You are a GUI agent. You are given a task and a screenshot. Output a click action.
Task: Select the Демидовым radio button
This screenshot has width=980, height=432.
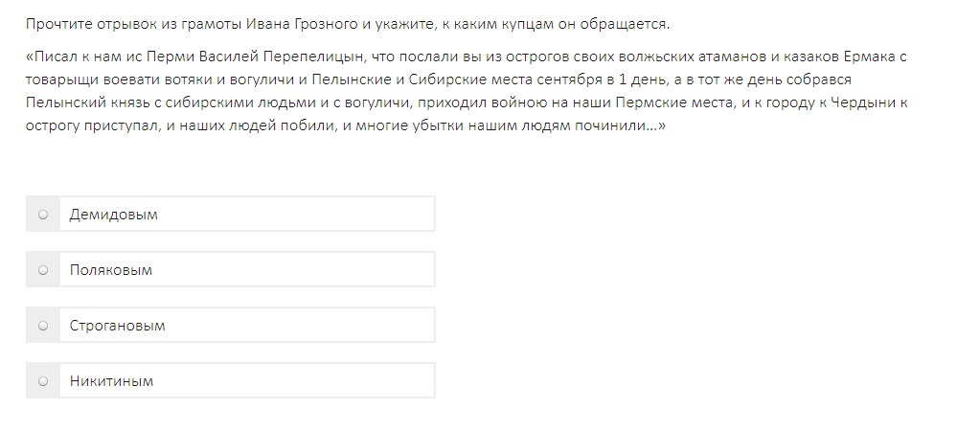(x=43, y=215)
